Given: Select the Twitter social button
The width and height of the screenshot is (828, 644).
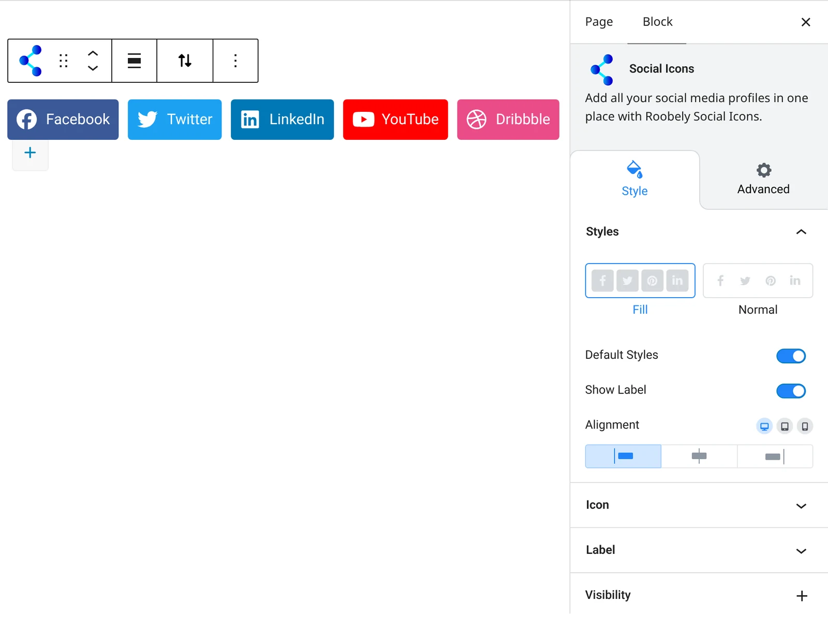Looking at the screenshot, I should [174, 120].
